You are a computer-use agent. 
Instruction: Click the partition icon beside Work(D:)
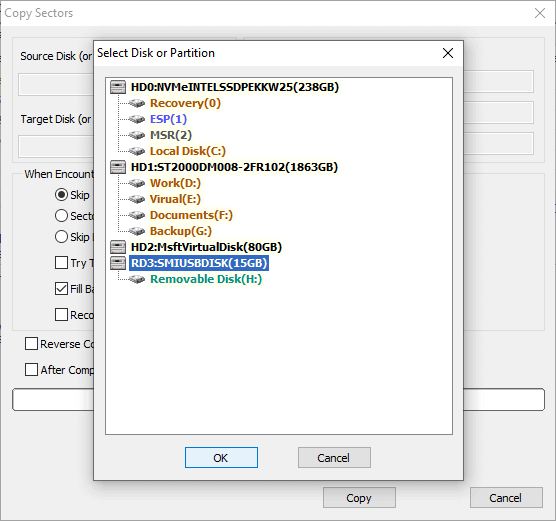click(137, 183)
